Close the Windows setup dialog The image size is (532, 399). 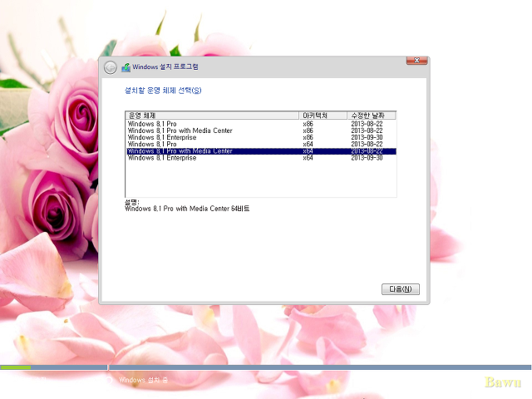coord(416,61)
